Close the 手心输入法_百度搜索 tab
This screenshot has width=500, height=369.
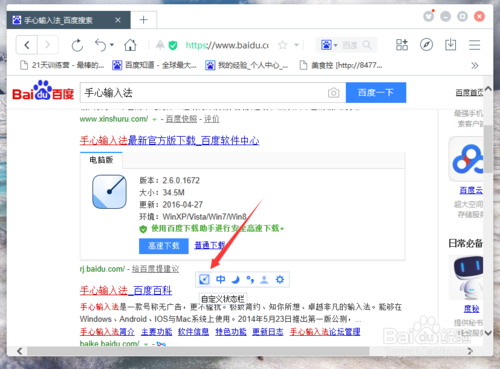point(118,20)
